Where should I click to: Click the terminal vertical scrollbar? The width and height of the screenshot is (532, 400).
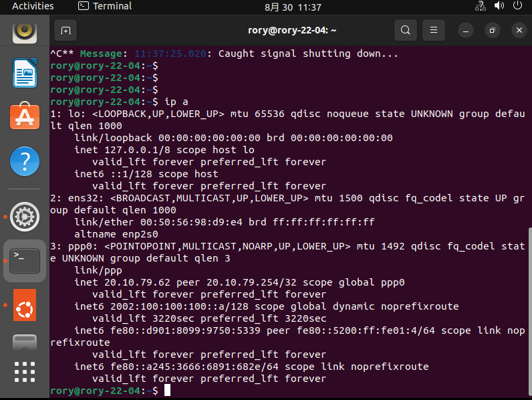[x=529, y=308]
